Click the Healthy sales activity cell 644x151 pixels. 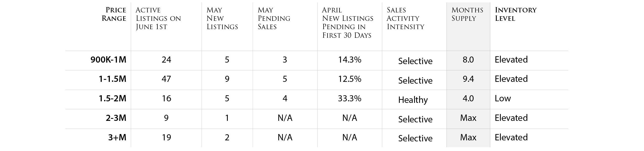pyautogui.click(x=413, y=100)
